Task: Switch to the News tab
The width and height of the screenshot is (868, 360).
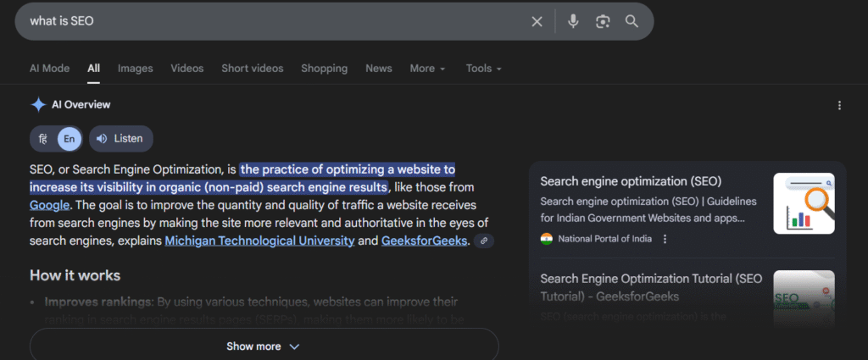Action: click(379, 69)
